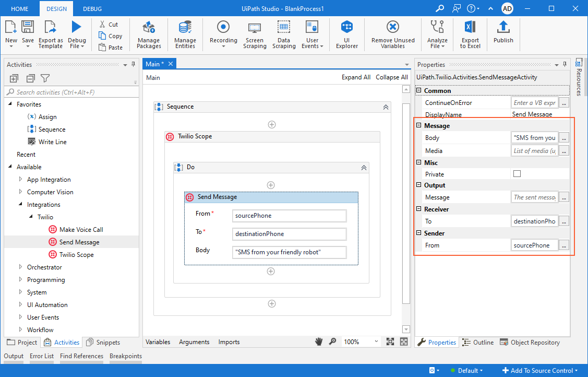Collapse the Sequence activity chevron
This screenshot has width=588, height=377.
point(386,107)
